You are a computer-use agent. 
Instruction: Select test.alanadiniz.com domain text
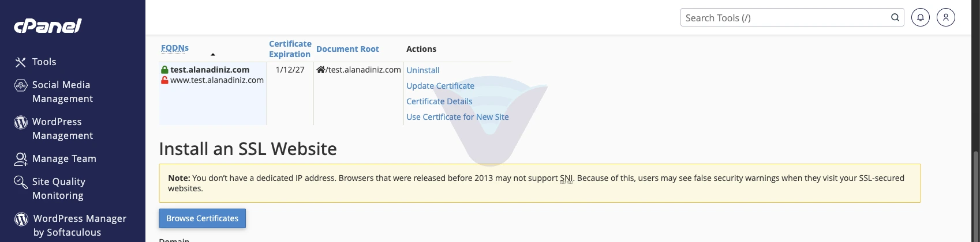pos(210,70)
